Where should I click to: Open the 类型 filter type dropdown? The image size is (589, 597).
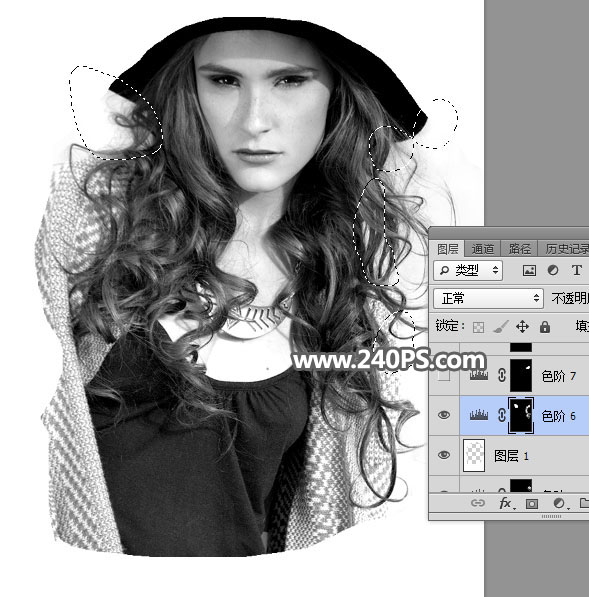[x=468, y=270]
